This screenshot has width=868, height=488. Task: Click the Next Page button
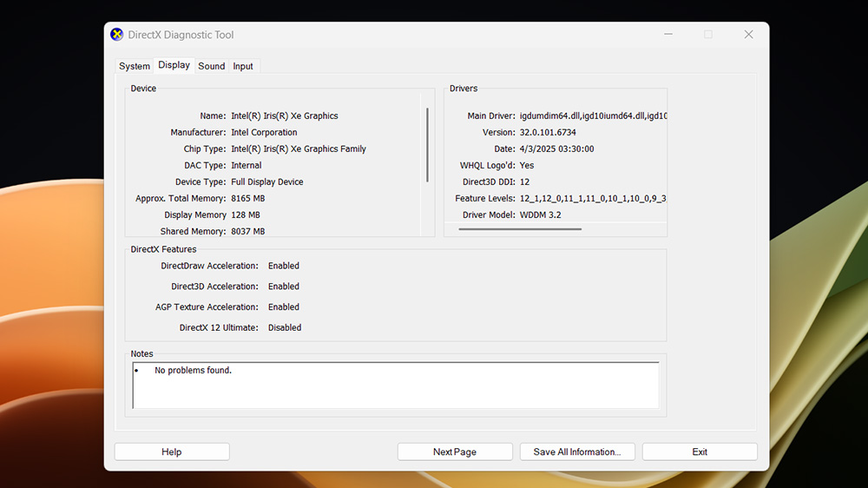click(455, 452)
